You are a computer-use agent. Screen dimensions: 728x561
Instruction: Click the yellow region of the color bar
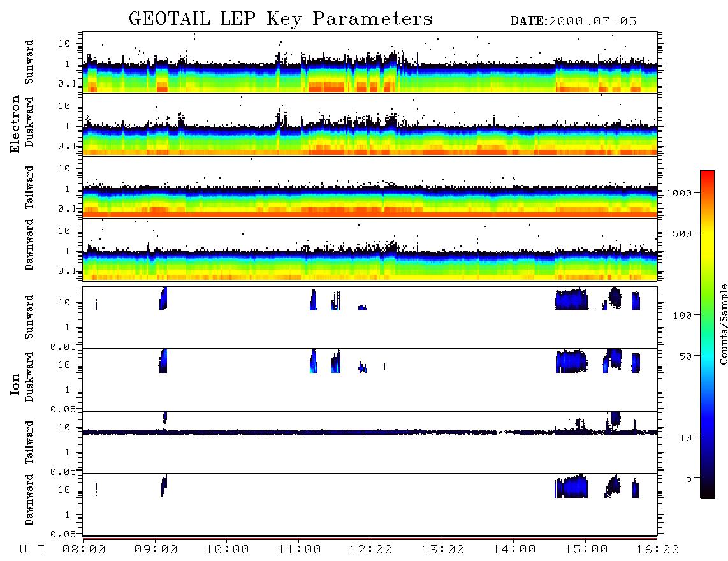coord(708,246)
